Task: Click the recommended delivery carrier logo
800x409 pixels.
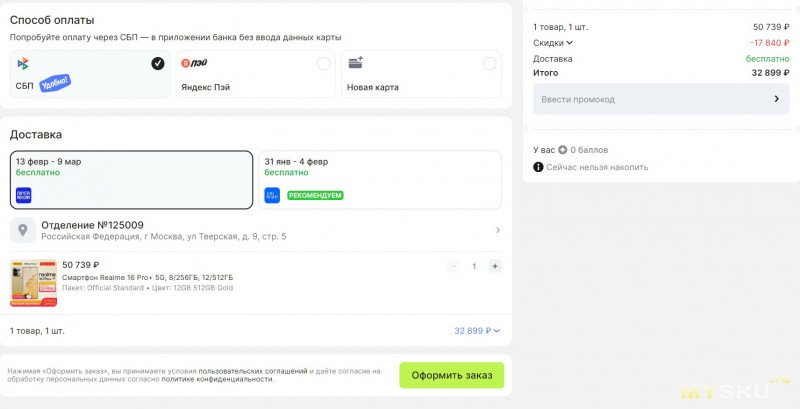Action: coord(272,195)
